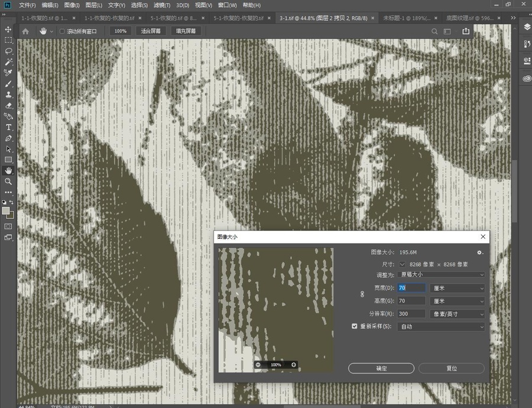
Task: Open the resample method 自动 dropdown
Action: tap(441, 326)
